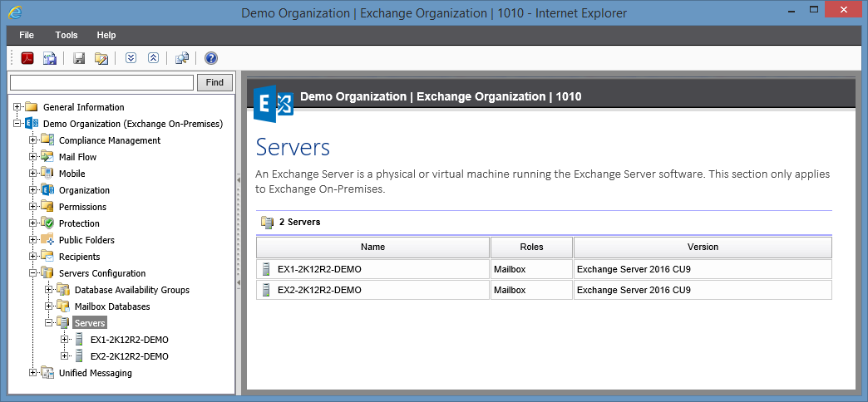Collapse the Servers tree node
Image resolution: width=868 pixels, height=402 pixels.
coord(49,322)
